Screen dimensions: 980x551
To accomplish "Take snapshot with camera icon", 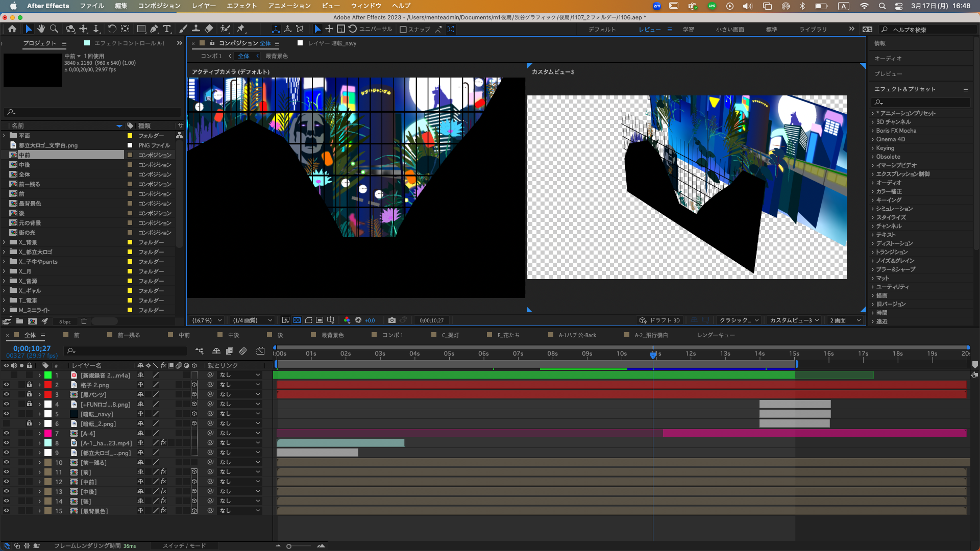I will 391,320.
